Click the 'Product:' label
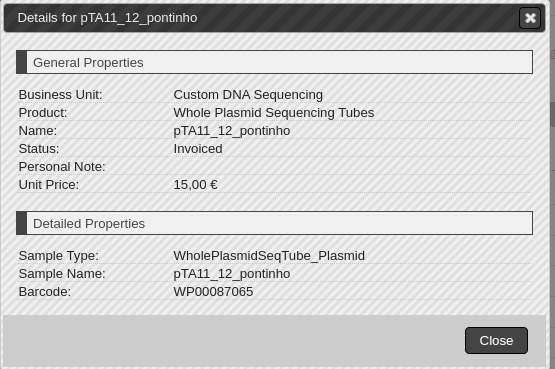 [x=43, y=113]
